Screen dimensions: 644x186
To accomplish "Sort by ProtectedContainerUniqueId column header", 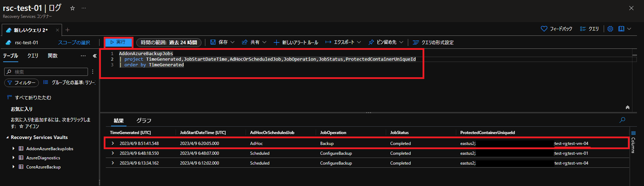I will (x=488, y=133).
